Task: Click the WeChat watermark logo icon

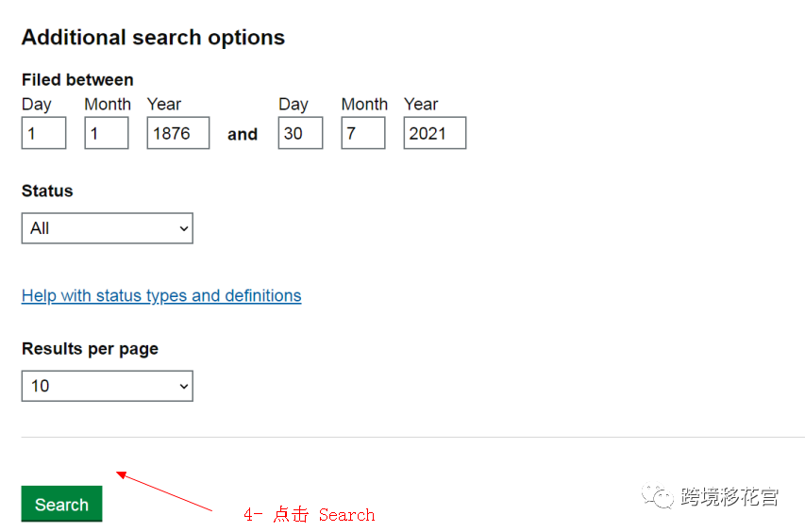Action: (658, 496)
